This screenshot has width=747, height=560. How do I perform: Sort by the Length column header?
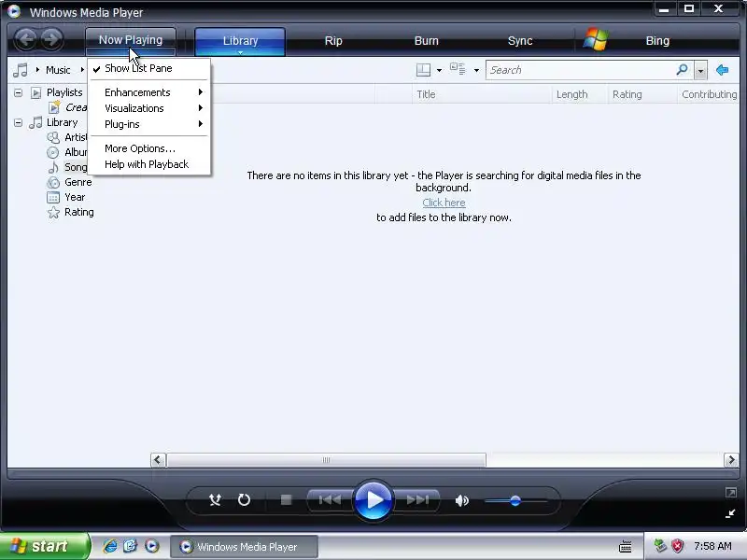580,94
